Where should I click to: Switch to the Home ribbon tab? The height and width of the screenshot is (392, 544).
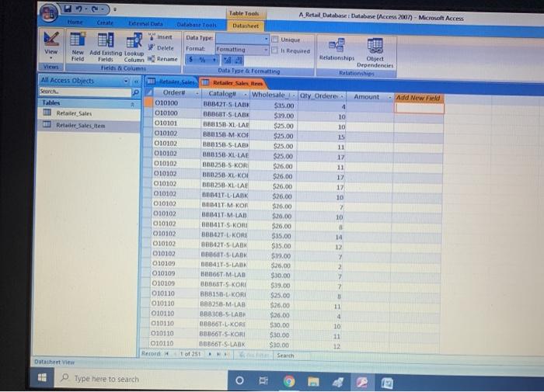pyautogui.click(x=75, y=23)
